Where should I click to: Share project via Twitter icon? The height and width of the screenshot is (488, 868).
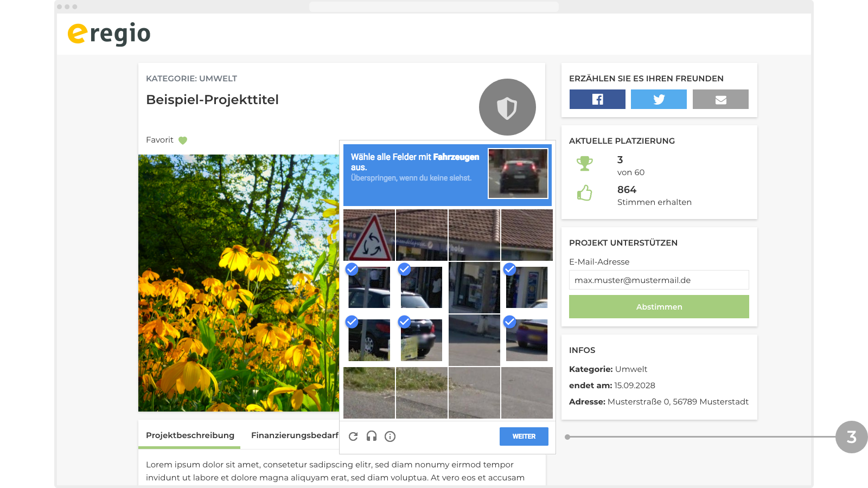[x=659, y=99]
